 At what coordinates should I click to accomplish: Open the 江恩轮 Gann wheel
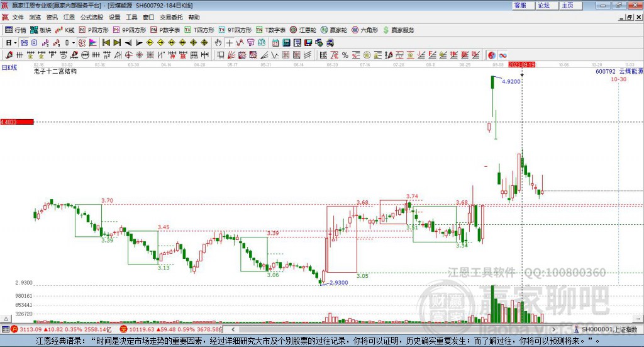tap(303, 30)
